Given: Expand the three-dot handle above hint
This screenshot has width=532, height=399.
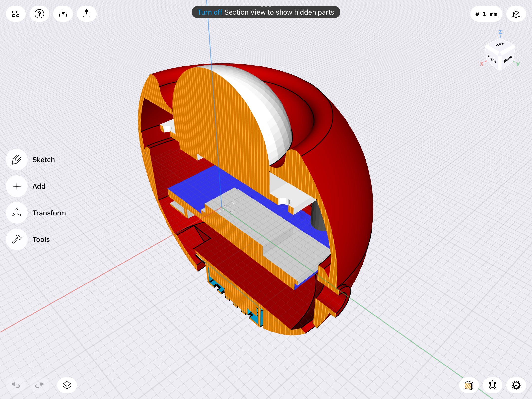Looking at the screenshot, I should click(266, 6).
